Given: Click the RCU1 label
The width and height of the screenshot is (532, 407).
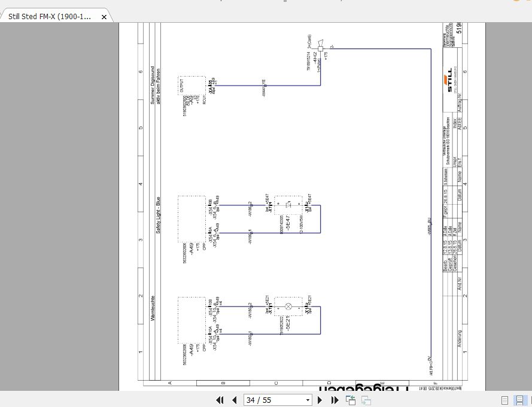Looking at the screenshot, I should (x=204, y=99).
